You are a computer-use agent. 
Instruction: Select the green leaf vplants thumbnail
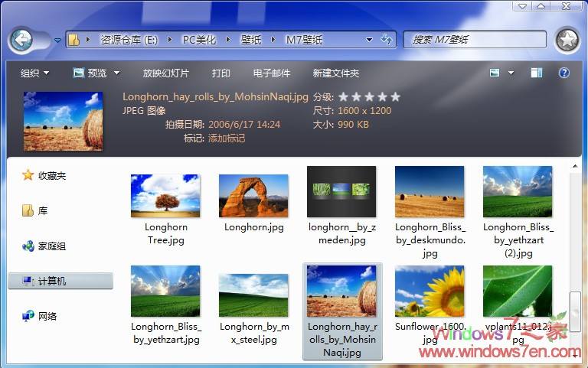(518, 291)
